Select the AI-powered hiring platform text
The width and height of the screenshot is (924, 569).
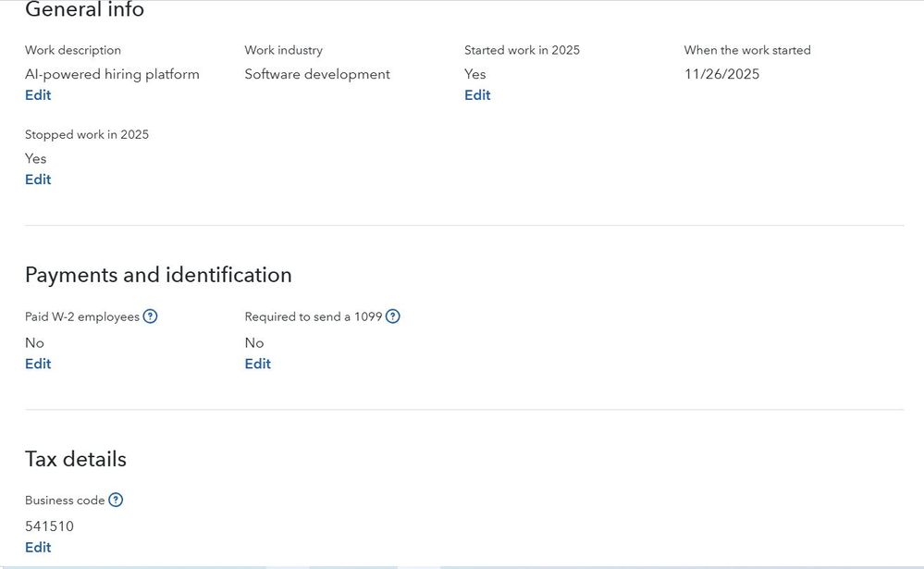(112, 74)
